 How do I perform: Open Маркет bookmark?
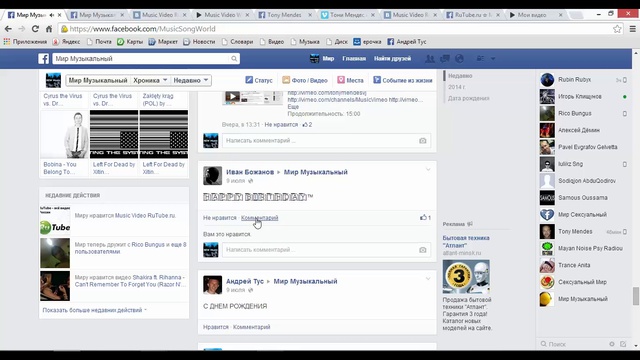click(x=163, y=42)
